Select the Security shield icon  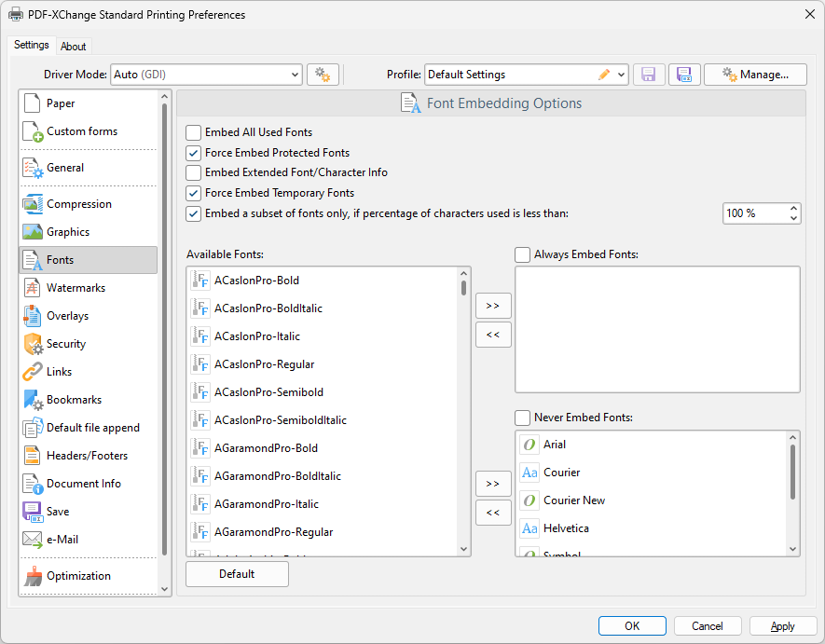(x=33, y=344)
